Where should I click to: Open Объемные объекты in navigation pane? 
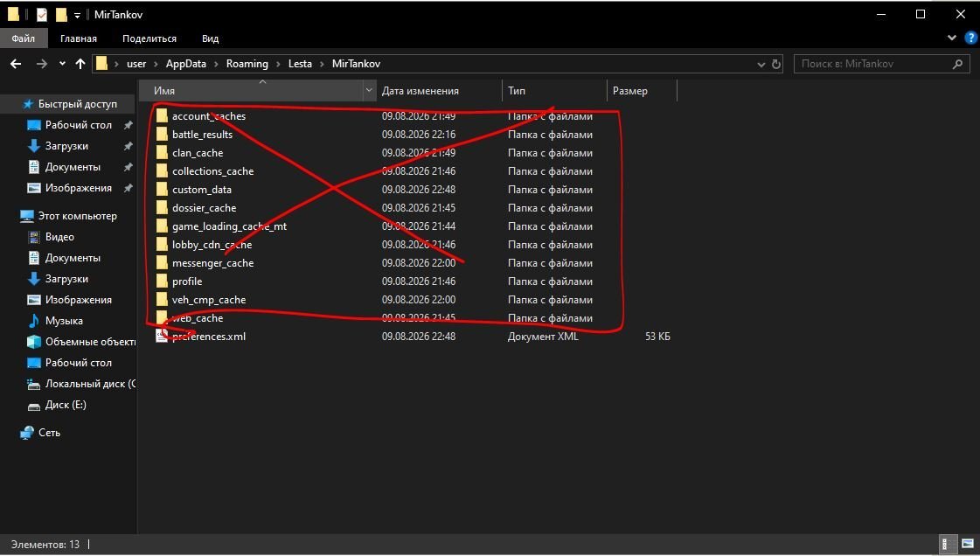[x=90, y=342]
